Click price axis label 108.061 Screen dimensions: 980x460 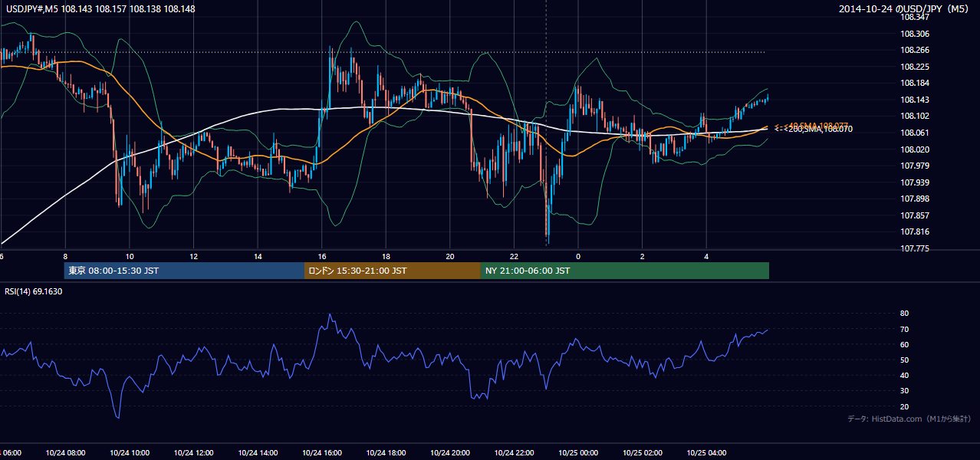[914, 133]
